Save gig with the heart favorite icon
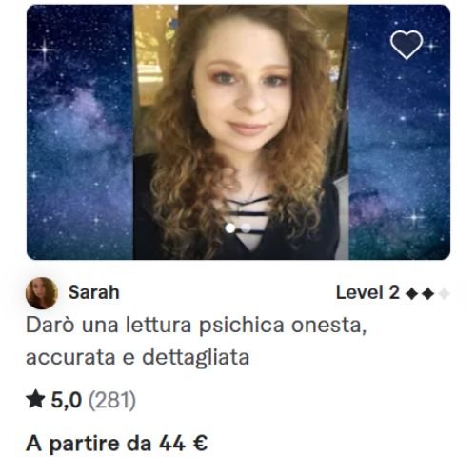The image size is (476, 476). pyautogui.click(x=407, y=45)
